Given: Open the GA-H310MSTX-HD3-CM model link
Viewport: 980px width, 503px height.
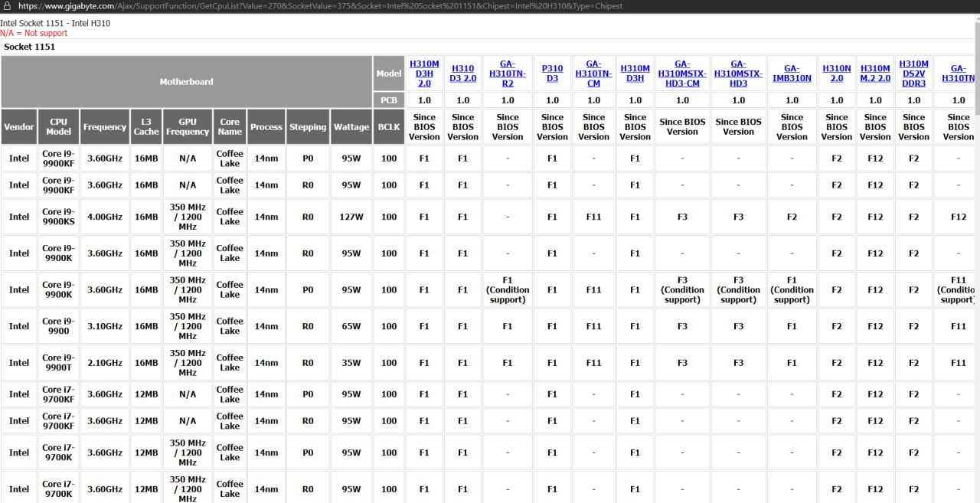Looking at the screenshot, I should click(x=682, y=73).
